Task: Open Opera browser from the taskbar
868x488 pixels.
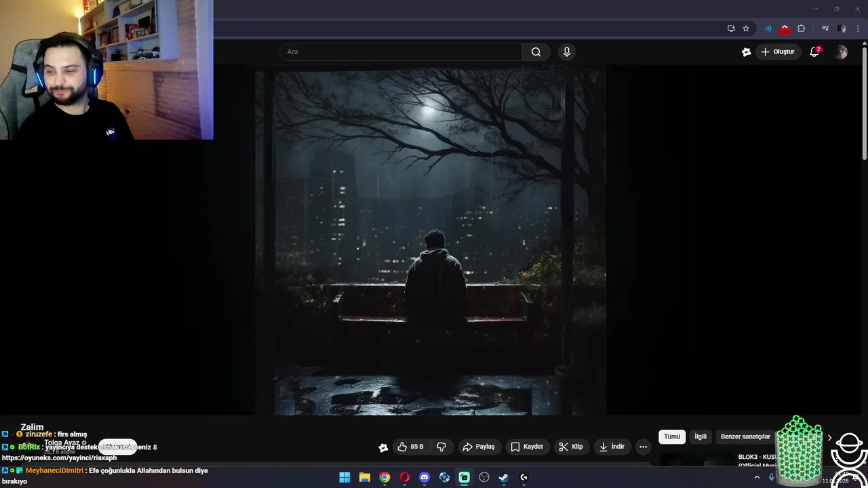Action: [404, 477]
